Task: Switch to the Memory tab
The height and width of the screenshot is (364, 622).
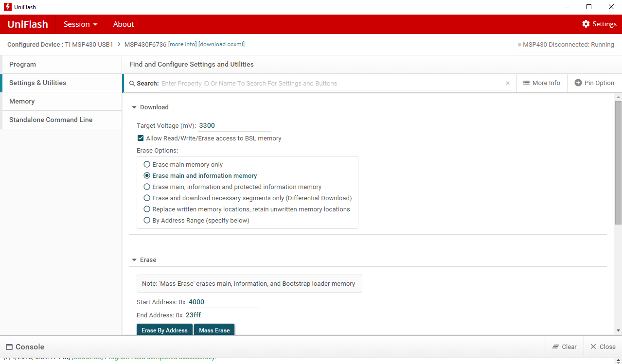Action: click(x=22, y=102)
